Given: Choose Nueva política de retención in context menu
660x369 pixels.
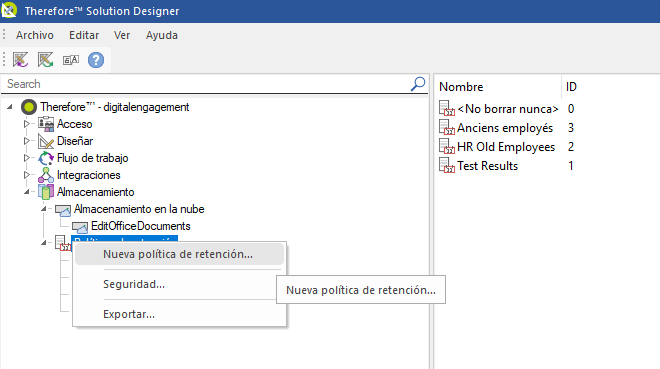Looking at the screenshot, I should pyautogui.click(x=179, y=254).
